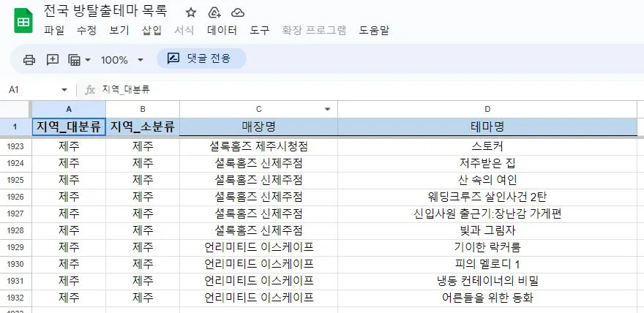The width and height of the screenshot is (644, 313).
Task: Click the 냉동 컨테이너의 비밀 cell
Action: point(487,282)
